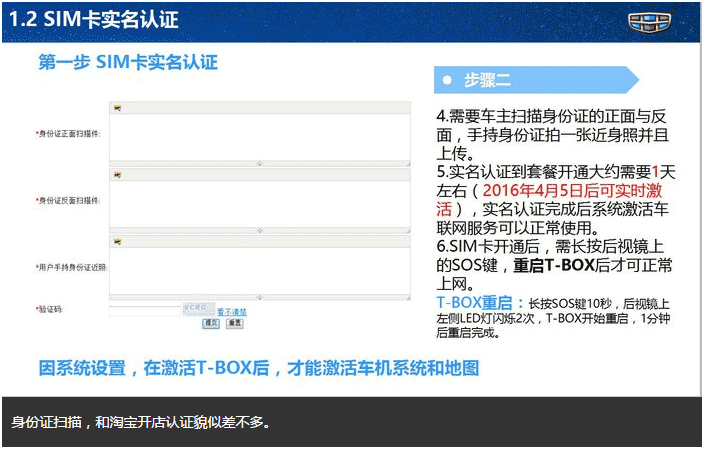Click the 用户手持身份证近照 upload area
This screenshot has width=704, height=450.
coord(260,269)
